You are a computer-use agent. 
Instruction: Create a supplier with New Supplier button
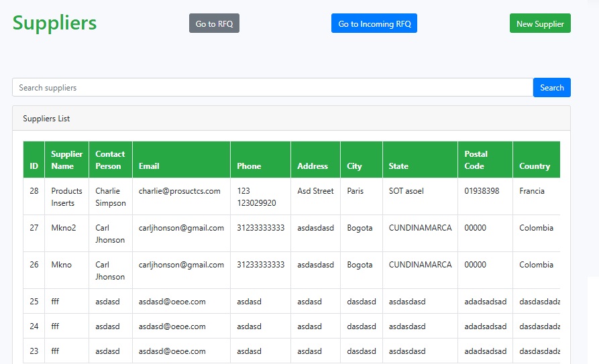(540, 23)
